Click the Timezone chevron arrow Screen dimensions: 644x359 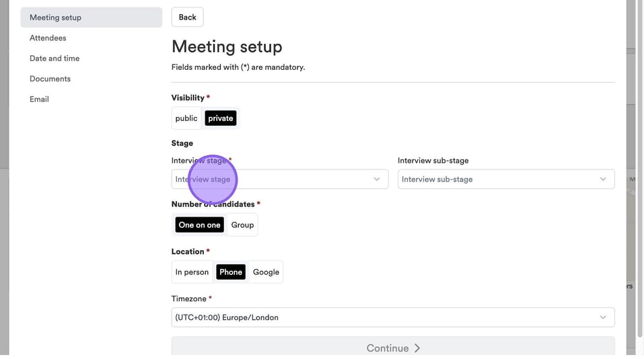(603, 317)
